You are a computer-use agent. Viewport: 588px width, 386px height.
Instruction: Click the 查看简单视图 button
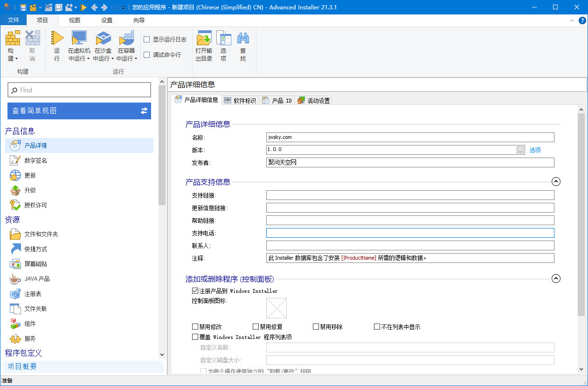pos(79,111)
